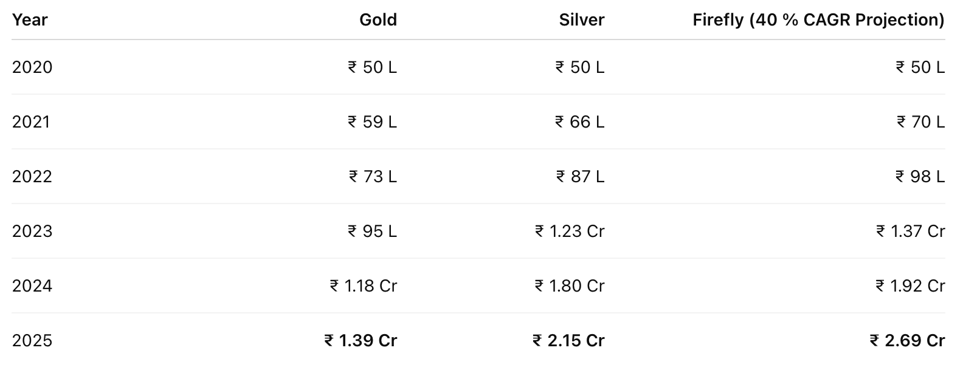Select the Silver ₹ 1.80 Cr cell
The image size is (980, 373).
pyautogui.click(x=570, y=286)
